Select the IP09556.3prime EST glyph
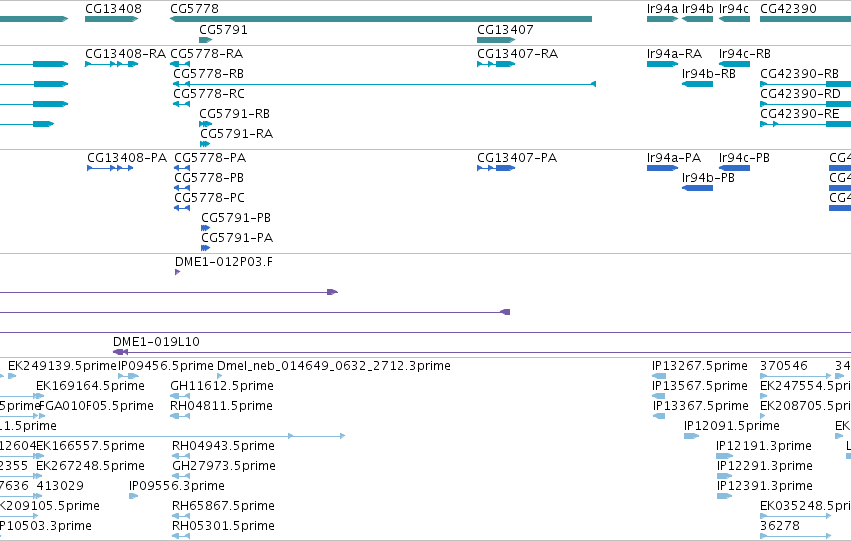 (134, 496)
